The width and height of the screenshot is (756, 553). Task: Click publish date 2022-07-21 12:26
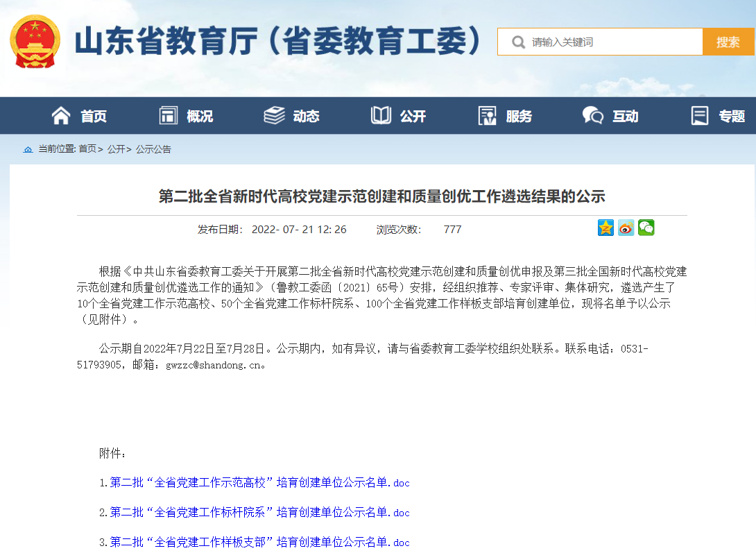pos(299,230)
